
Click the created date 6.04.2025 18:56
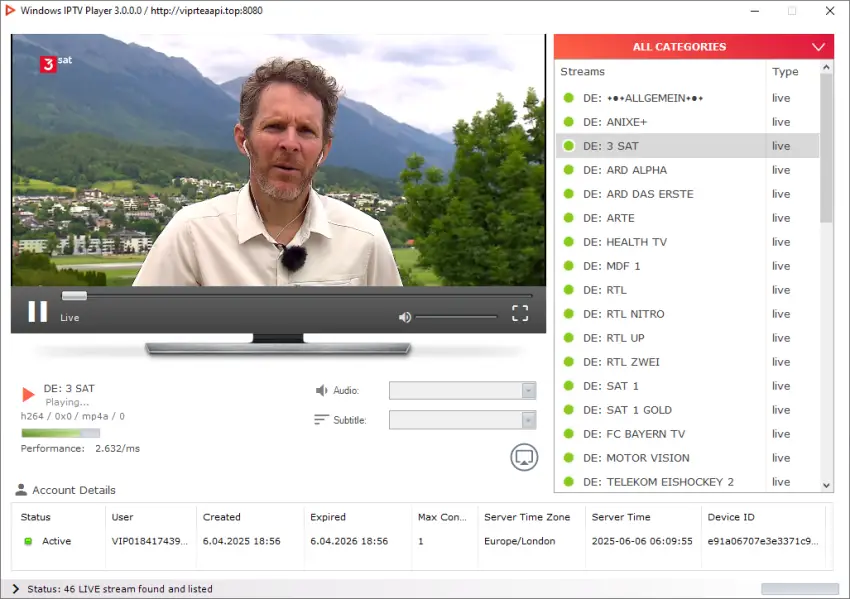point(241,541)
